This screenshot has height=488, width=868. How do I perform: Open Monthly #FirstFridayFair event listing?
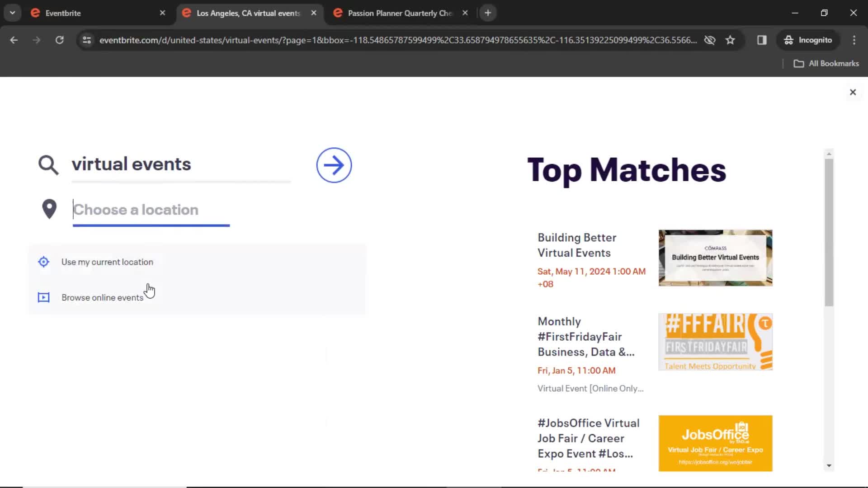coord(586,337)
